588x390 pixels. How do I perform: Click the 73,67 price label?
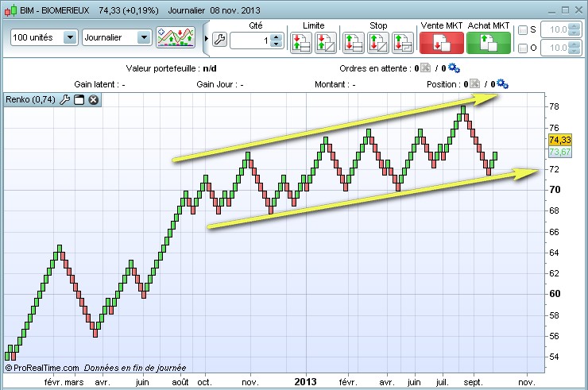tap(560, 152)
